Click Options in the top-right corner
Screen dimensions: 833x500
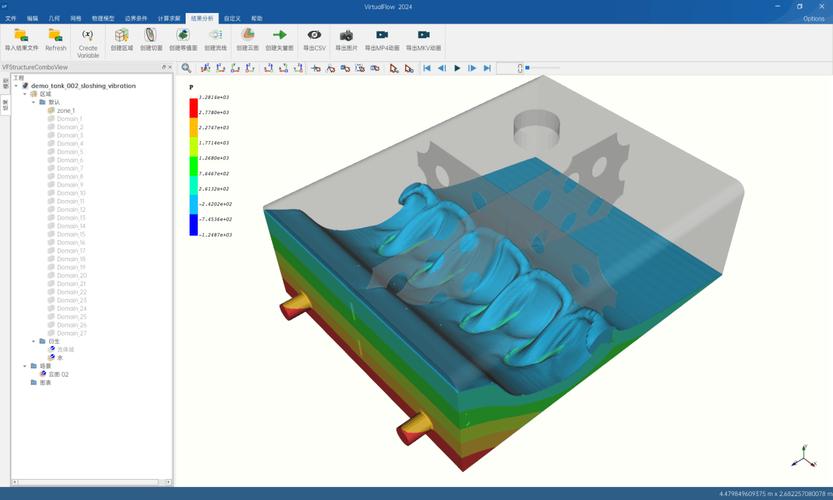click(x=813, y=19)
